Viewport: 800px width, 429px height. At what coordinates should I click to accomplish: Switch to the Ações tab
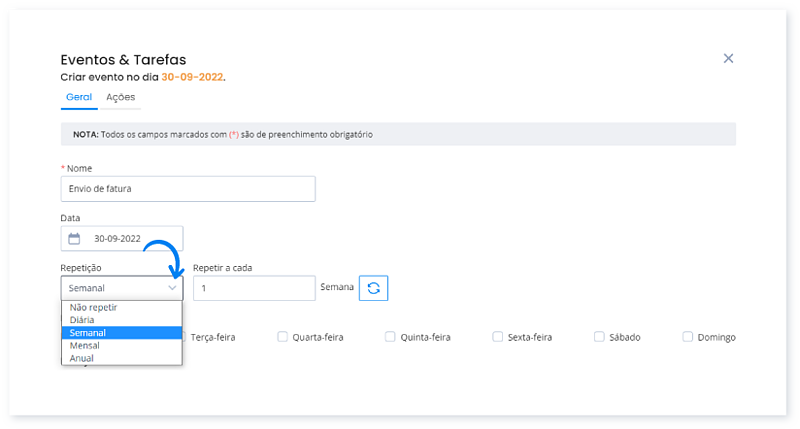pos(121,97)
